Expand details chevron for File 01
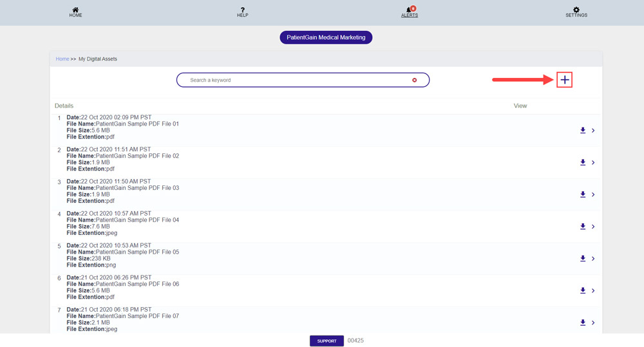The width and height of the screenshot is (644, 347). (x=593, y=130)
